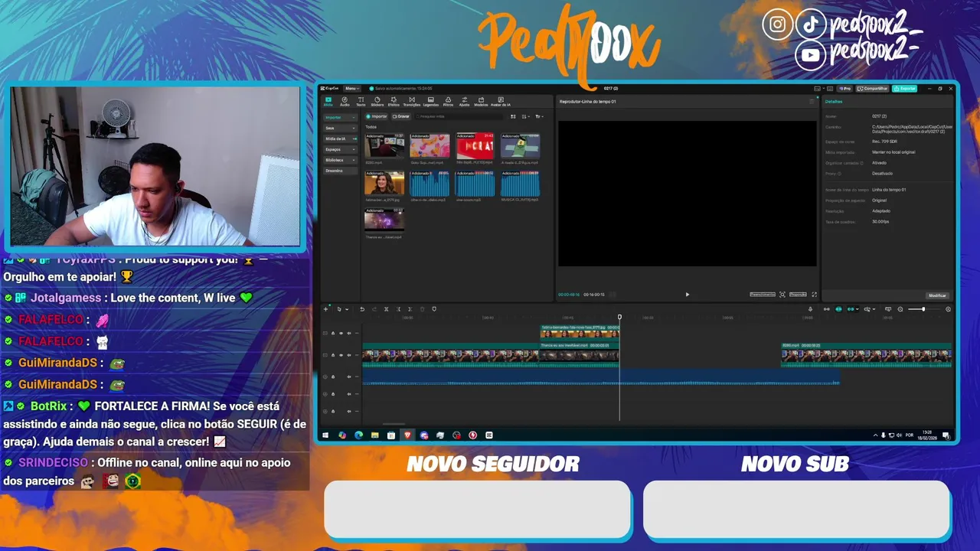Viewport: 980px width, 551px height.
Task: Select the Legendas icon
Action: (431, 101)
